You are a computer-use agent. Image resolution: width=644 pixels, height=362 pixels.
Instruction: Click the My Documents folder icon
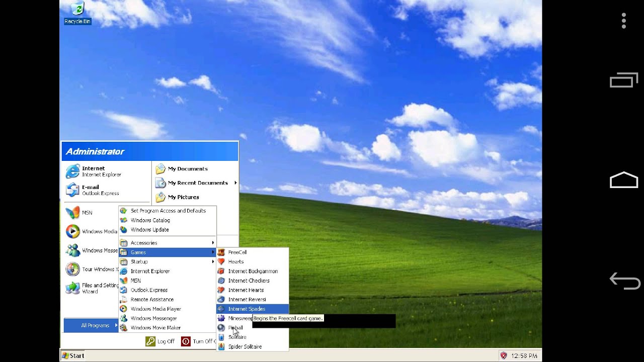(160, 169)
